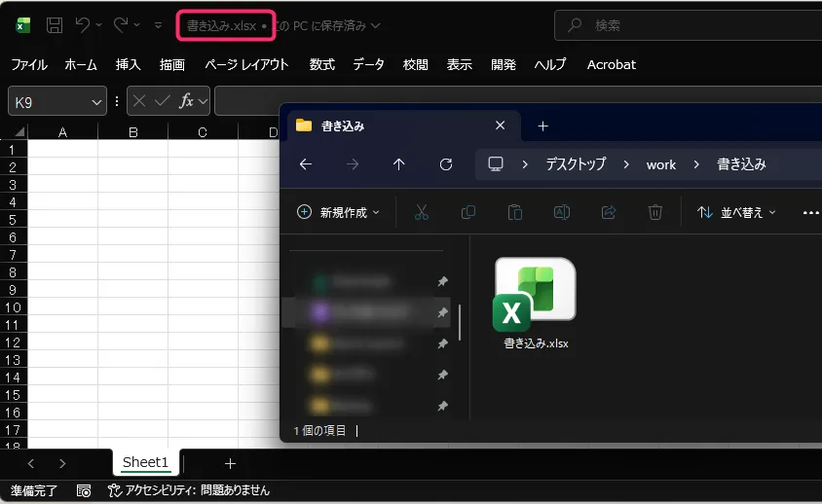Click the Delete trash icon in Explorer
822x504 pixels.
655,212
